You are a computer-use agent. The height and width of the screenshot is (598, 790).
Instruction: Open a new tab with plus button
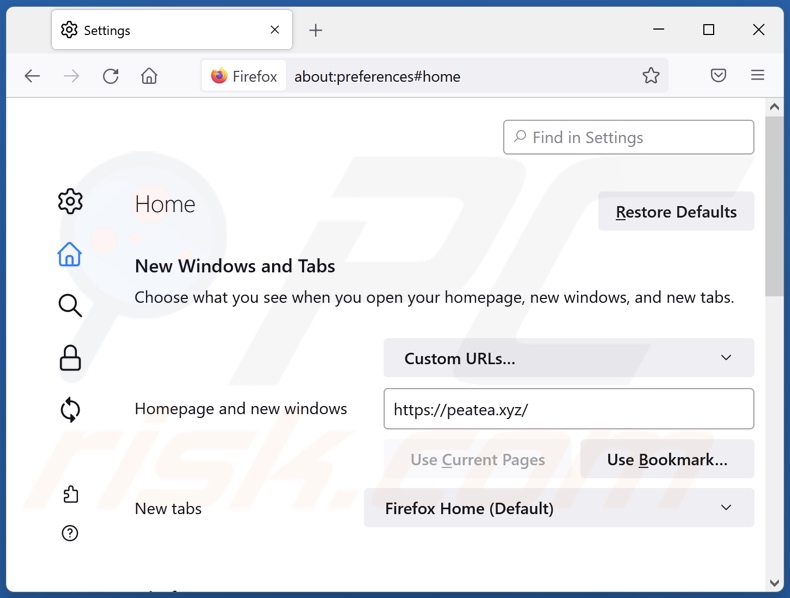tap(316, 30)
